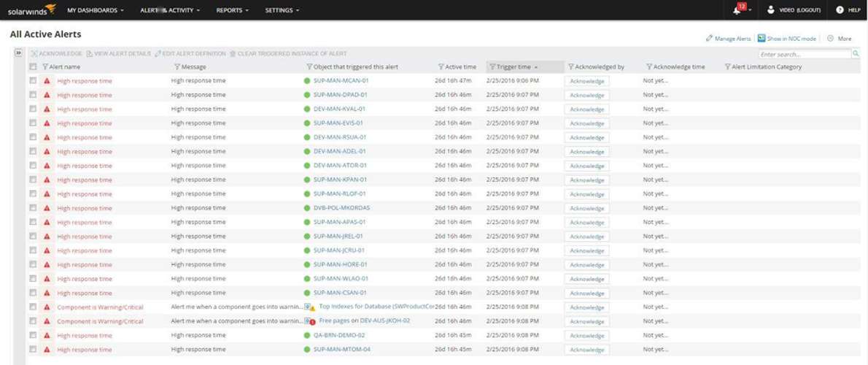
Task: Open the notifications bell icon
Action: pos(737,10)
